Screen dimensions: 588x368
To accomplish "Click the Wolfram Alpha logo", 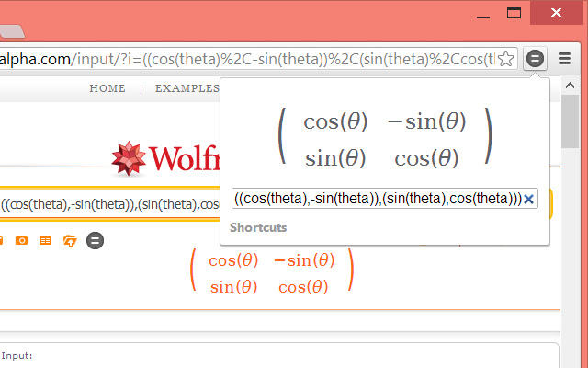I will pos(165,158).
